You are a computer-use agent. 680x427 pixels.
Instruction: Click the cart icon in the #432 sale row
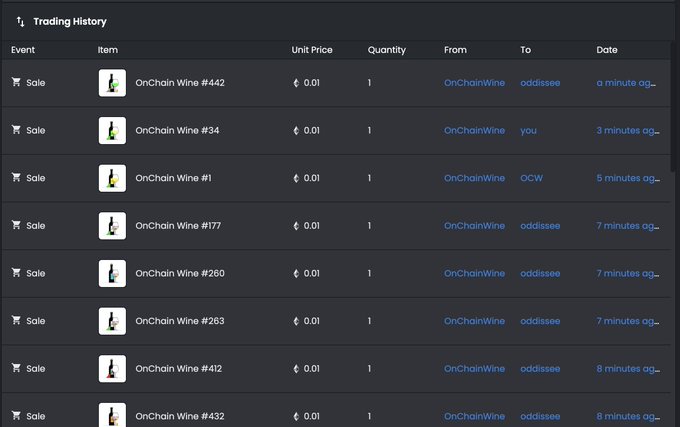click(x=16, y=416)
